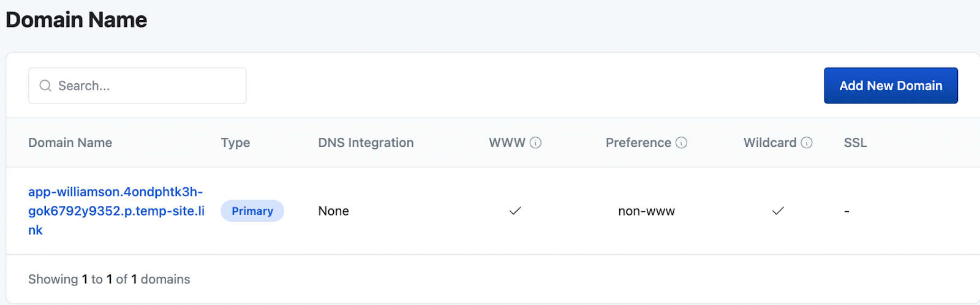980x305 pixels.
Task: Click the search magnifier icon
Action: pos(45,86)
